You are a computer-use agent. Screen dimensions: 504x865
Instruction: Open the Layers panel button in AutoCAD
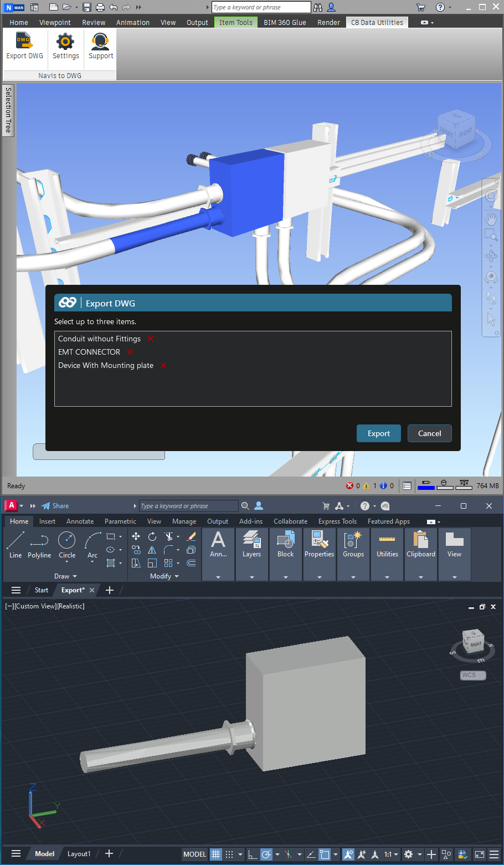(x=251, y=545)
